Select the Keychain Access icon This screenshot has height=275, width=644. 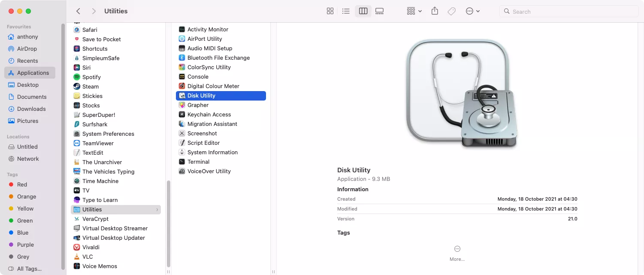point(182,114)
